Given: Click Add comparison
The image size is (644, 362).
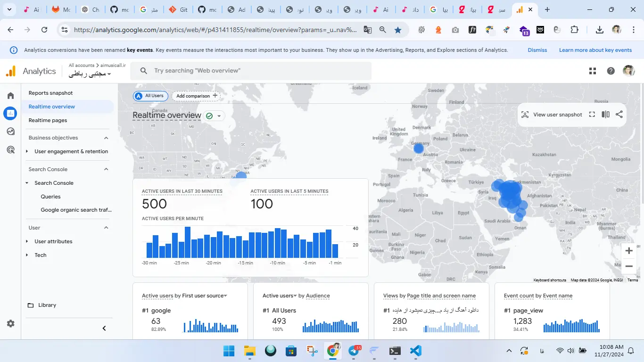Looking at the screenshot, I should [196, 96].
